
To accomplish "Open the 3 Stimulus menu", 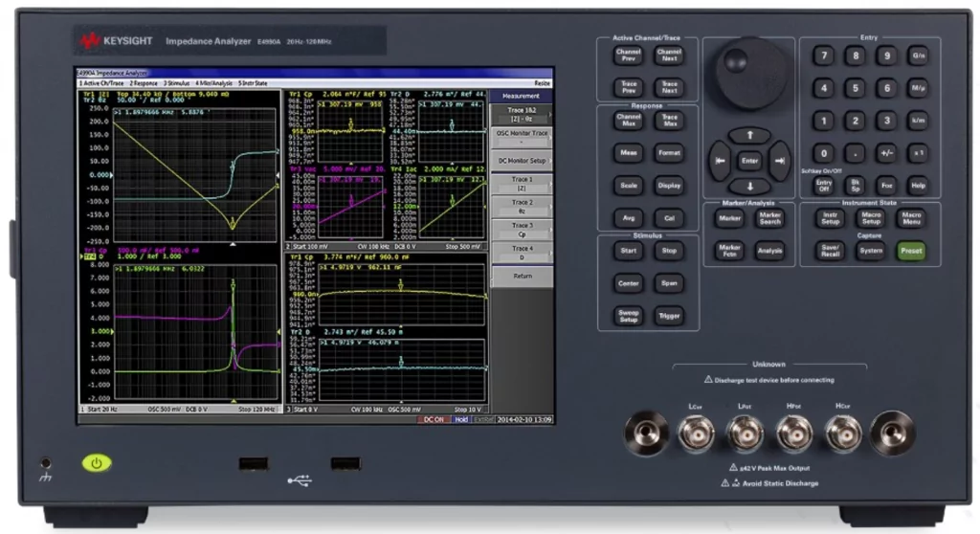I will coord(176,83).
